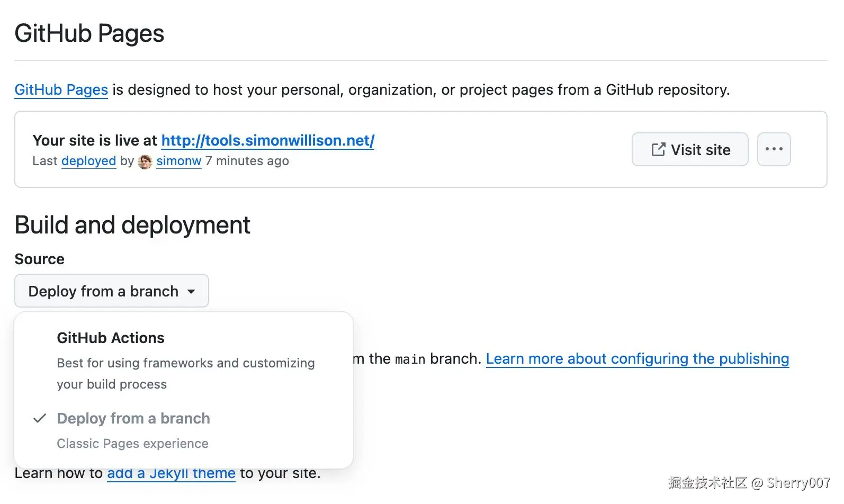Click the GitHub Actions description text
Screen dimensions: 844x504
[x=185, y=373]
